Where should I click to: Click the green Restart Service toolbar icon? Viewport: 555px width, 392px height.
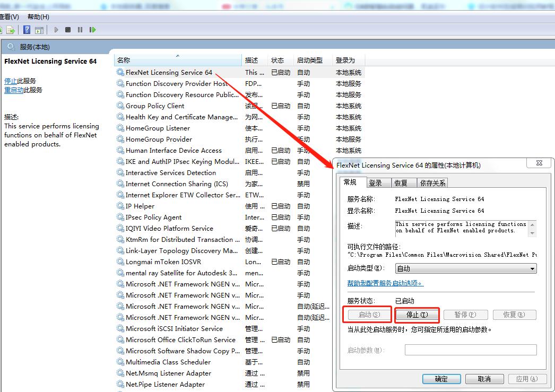point(93,30)
